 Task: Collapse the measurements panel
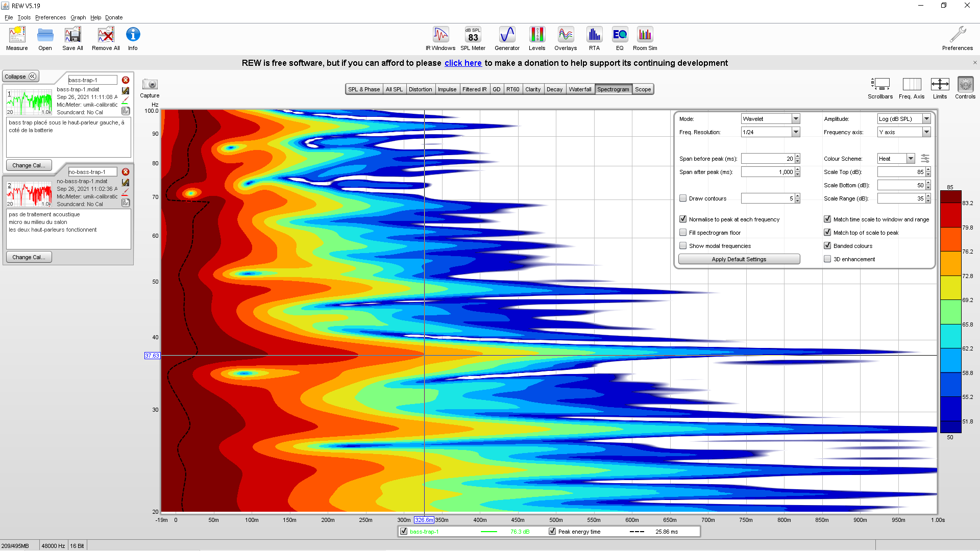coord(20,77)
